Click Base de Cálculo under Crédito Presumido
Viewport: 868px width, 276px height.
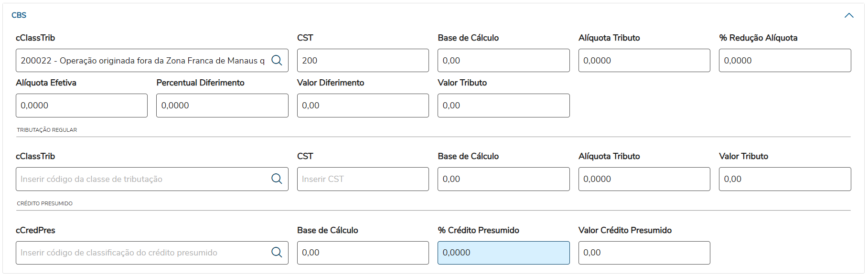(363, 253)
